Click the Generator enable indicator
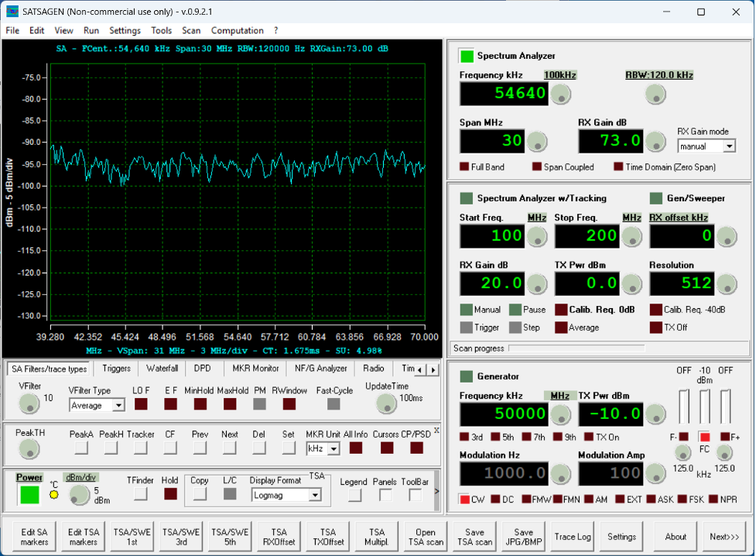The width and height of the screenshot is (756, 556). (467, 376)
